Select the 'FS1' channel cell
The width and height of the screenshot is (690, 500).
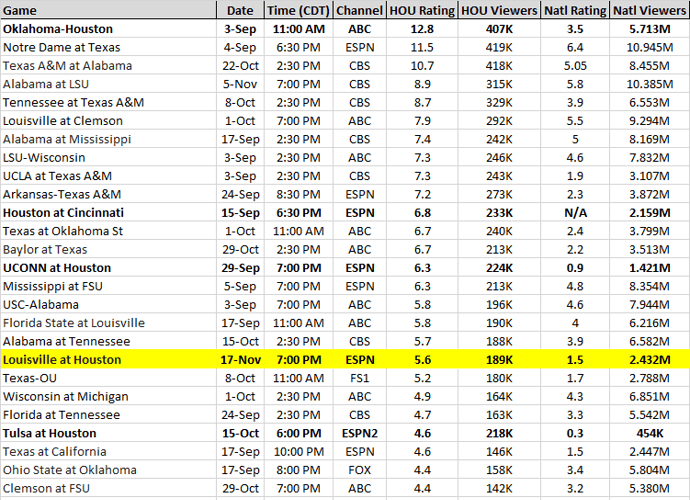360,378
